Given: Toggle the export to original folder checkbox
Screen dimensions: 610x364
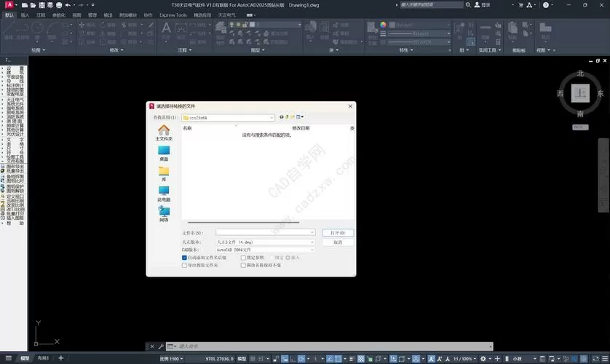Looking at the screenshot, I should 184,265.
